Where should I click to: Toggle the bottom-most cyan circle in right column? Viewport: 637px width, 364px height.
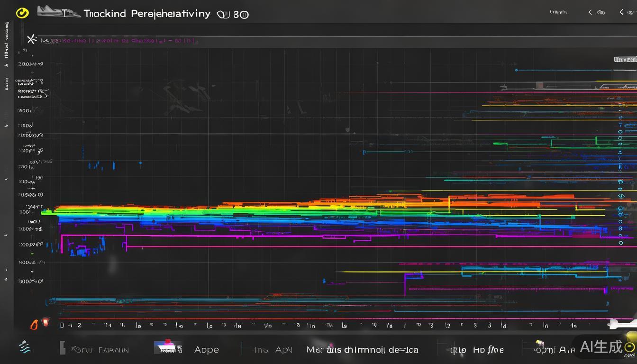coord(620,243)
